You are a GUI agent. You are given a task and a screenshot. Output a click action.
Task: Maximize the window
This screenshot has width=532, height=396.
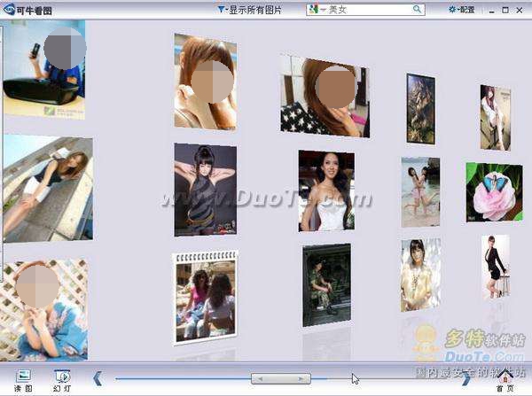(x=505, y=10)
